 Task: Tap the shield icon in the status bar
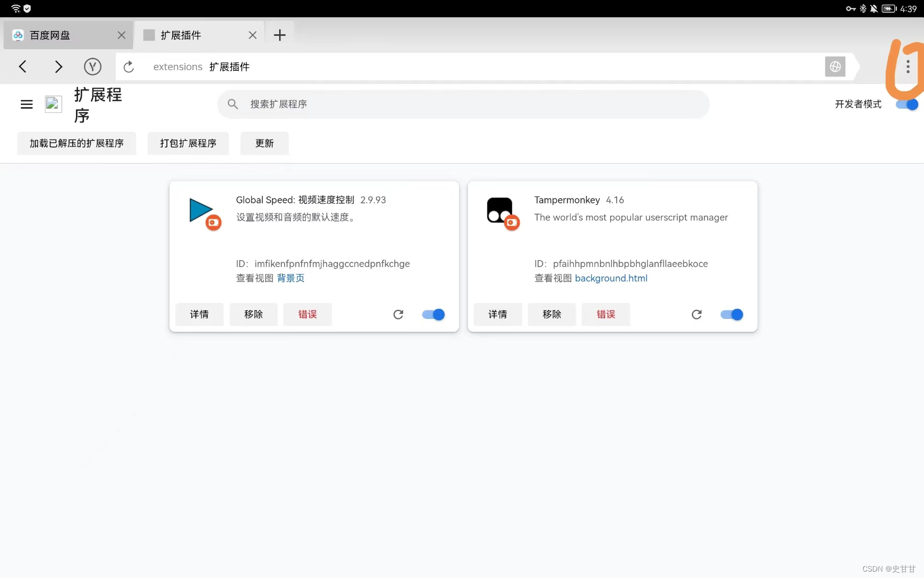click(27, 9)
